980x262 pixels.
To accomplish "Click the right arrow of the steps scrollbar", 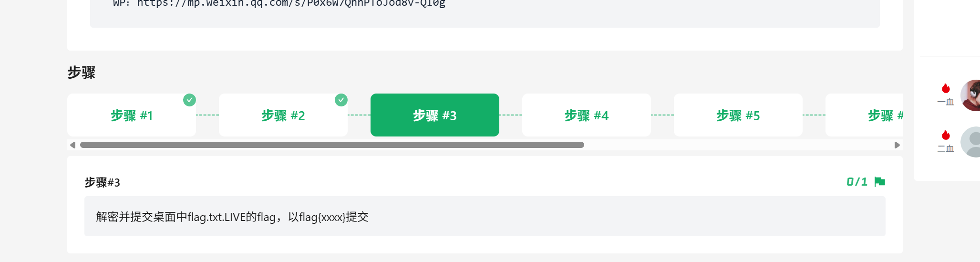I will [x=897, y=145].
